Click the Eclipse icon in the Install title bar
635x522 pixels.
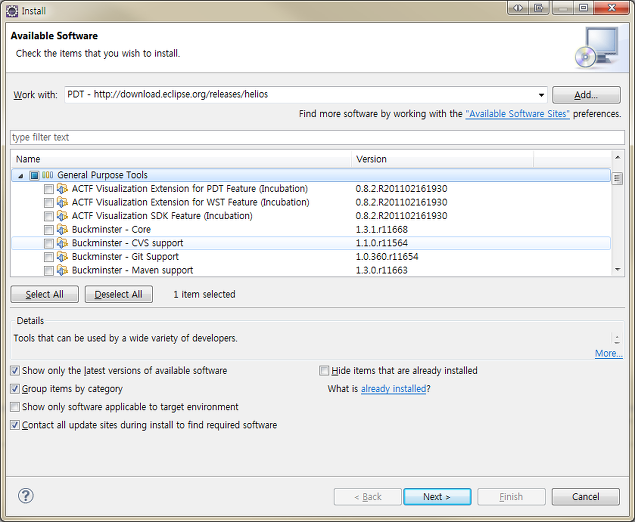(12, 11)
